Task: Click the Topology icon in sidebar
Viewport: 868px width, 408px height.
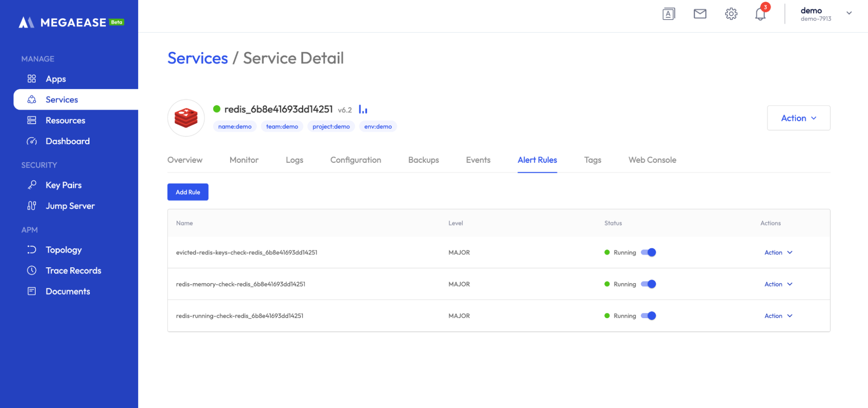Action: point(32,250)
